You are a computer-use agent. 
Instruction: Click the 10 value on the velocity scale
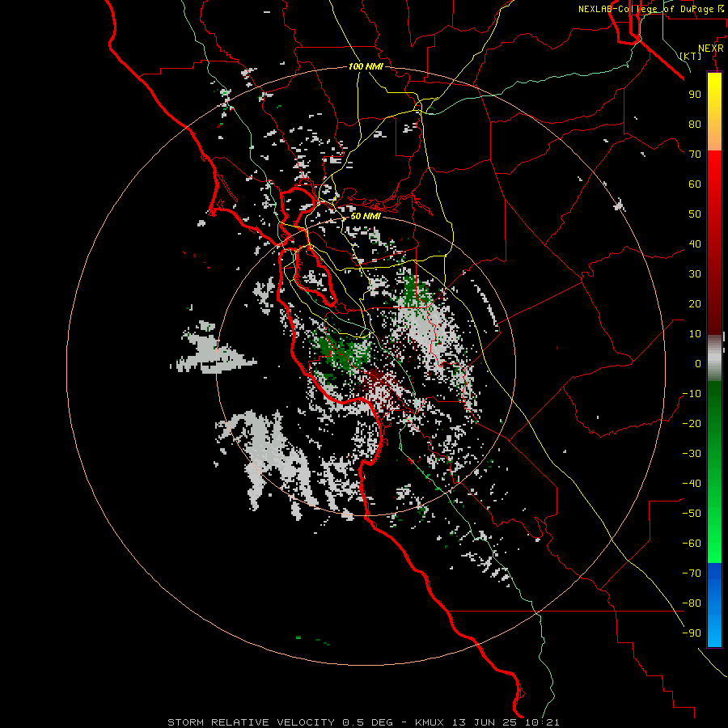(x=695, y=334)
